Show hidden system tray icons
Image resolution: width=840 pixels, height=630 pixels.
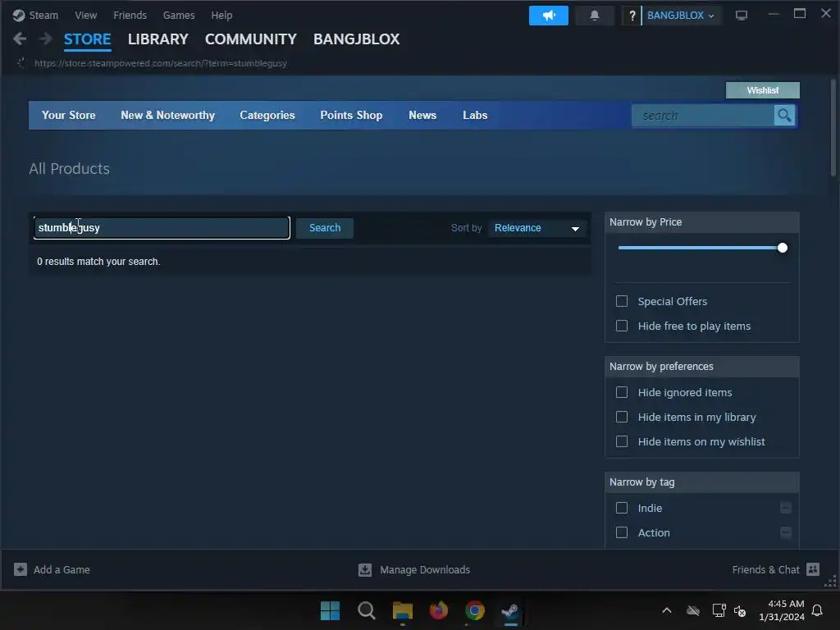[667, 610]
